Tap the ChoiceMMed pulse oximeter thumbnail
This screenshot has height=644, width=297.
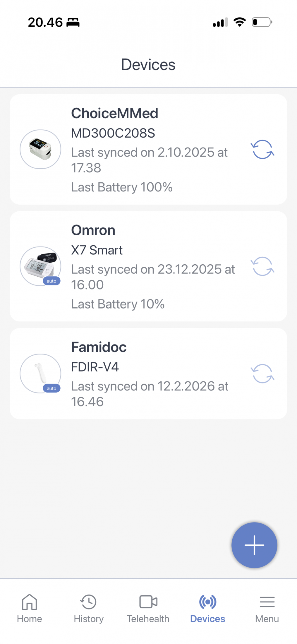tap(40, 149)
